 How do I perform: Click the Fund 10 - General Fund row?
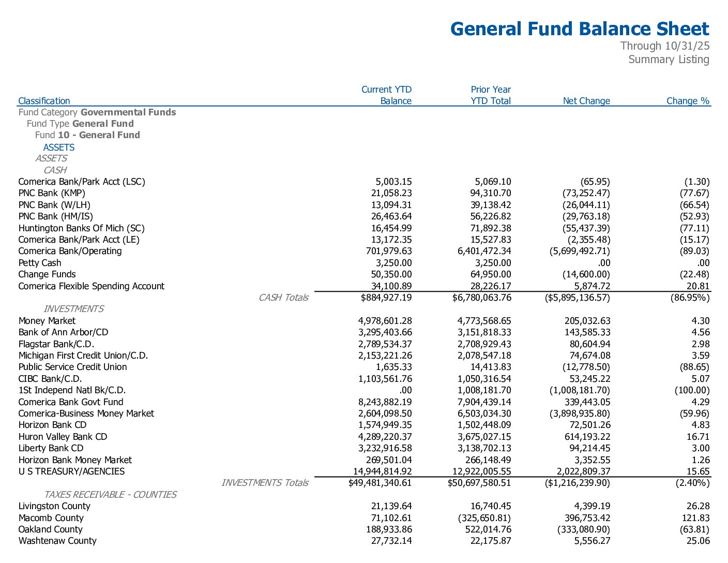point(87,135)
